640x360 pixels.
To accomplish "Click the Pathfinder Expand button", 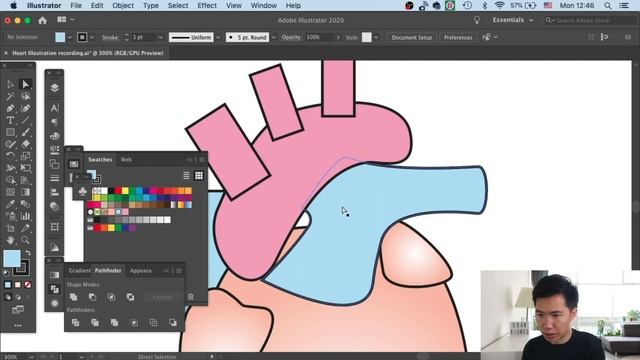I will pos(162,297).
